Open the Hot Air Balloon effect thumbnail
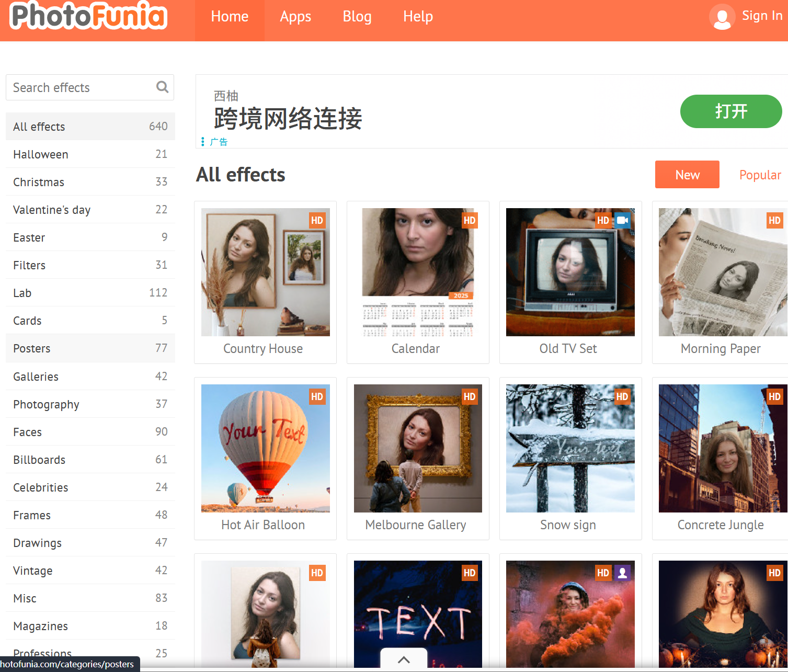Viewport: 788px width, 672px height. point(265,448)
